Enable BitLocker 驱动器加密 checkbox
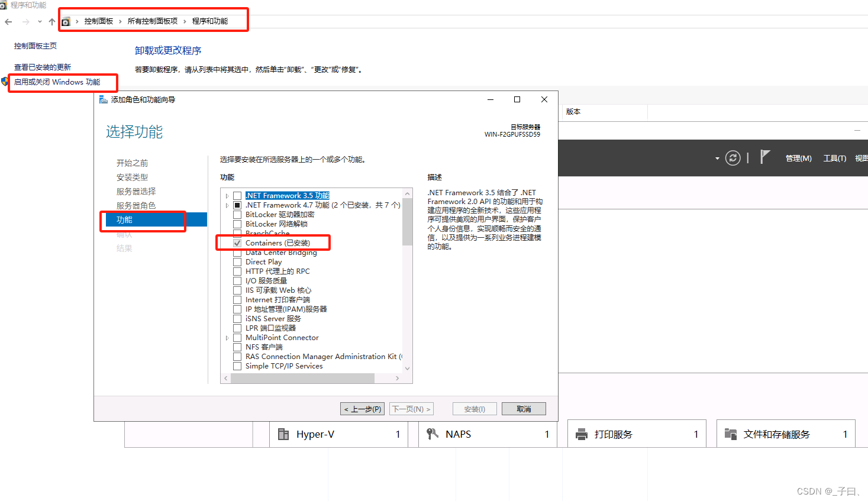The height and width of the screenshot is (501, 868). (238, 214)
